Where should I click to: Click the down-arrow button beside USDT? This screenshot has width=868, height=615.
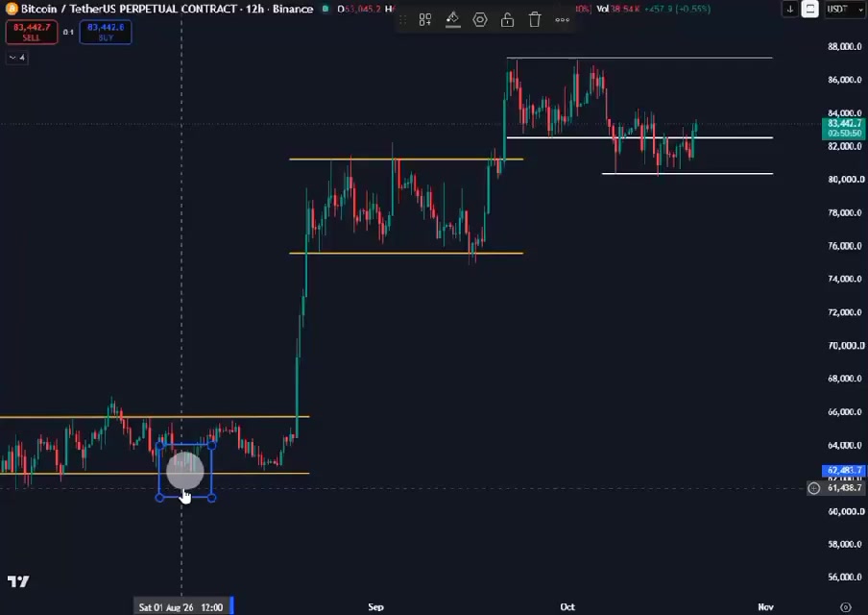tap(790, 9)
